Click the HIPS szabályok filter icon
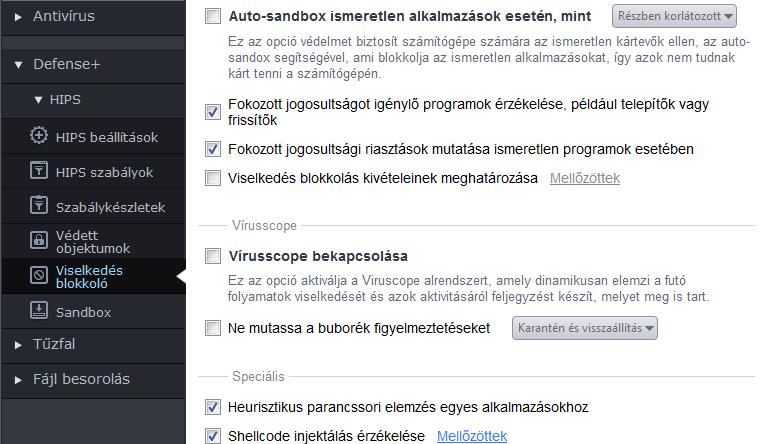 [x=39, y=170]
